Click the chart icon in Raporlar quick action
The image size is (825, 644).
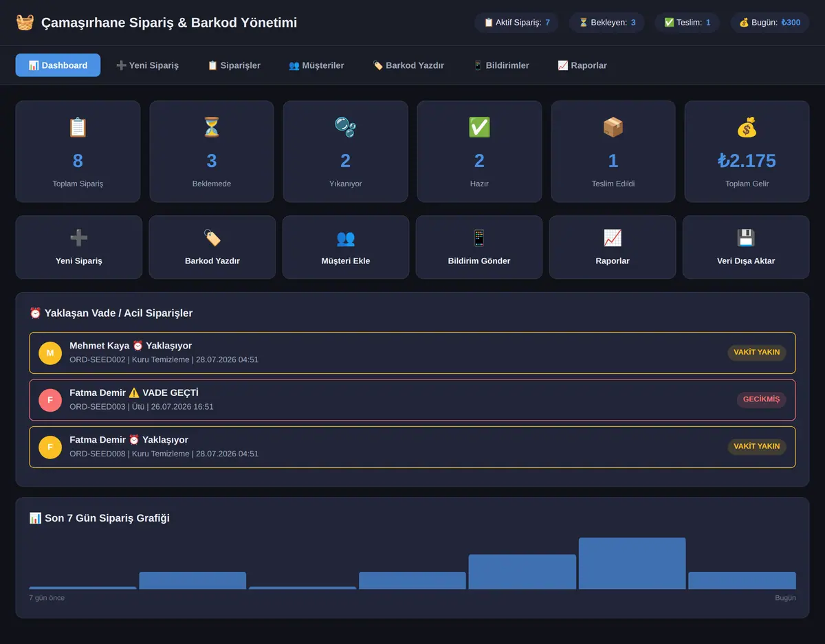pyautogui.click(x=613, y=238)
